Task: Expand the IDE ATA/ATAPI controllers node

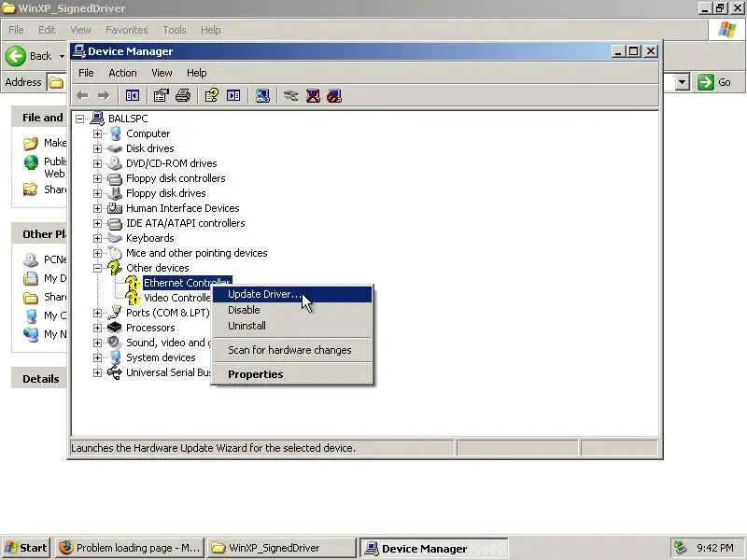Action: pyautogui.click(x=98, y=223)
